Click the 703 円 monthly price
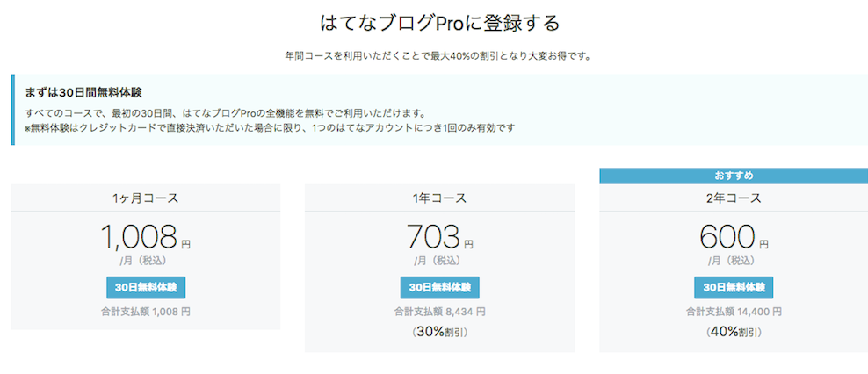Viewport: 868px width, 374px height. 439,237
